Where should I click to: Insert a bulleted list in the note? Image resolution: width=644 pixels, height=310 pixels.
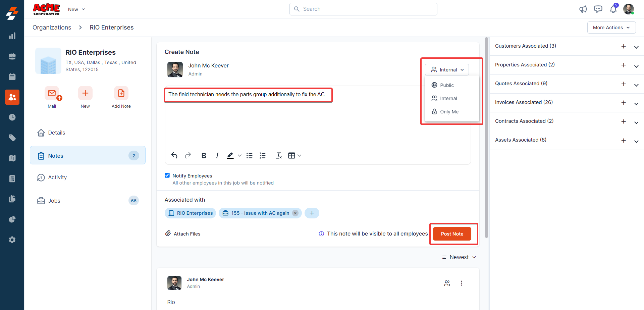[x=250, y=155]
